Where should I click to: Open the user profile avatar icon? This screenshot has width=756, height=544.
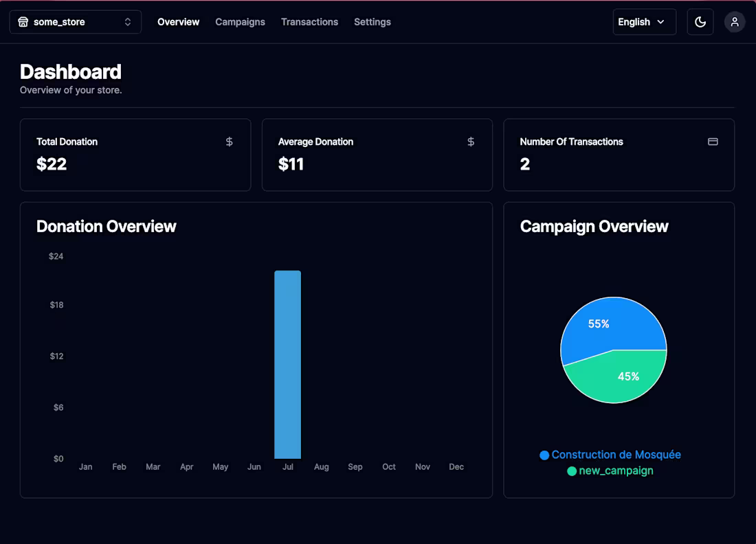(735, 21)
